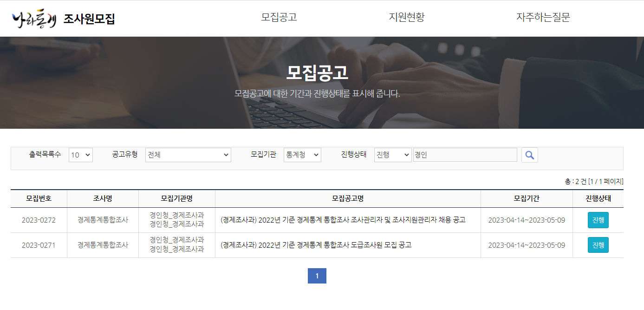Click the recruitment period in row 2023-0272
644x310 pixels.
(527, 220)
